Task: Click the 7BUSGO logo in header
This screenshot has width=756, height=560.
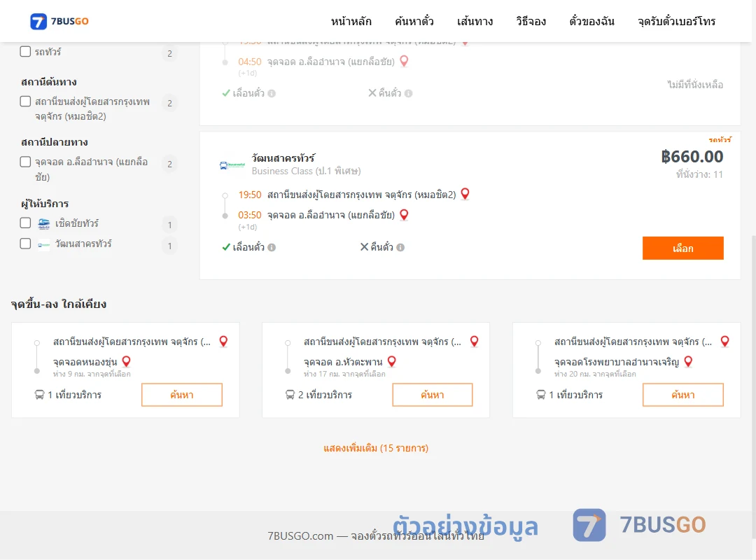Action: point(59,21)
